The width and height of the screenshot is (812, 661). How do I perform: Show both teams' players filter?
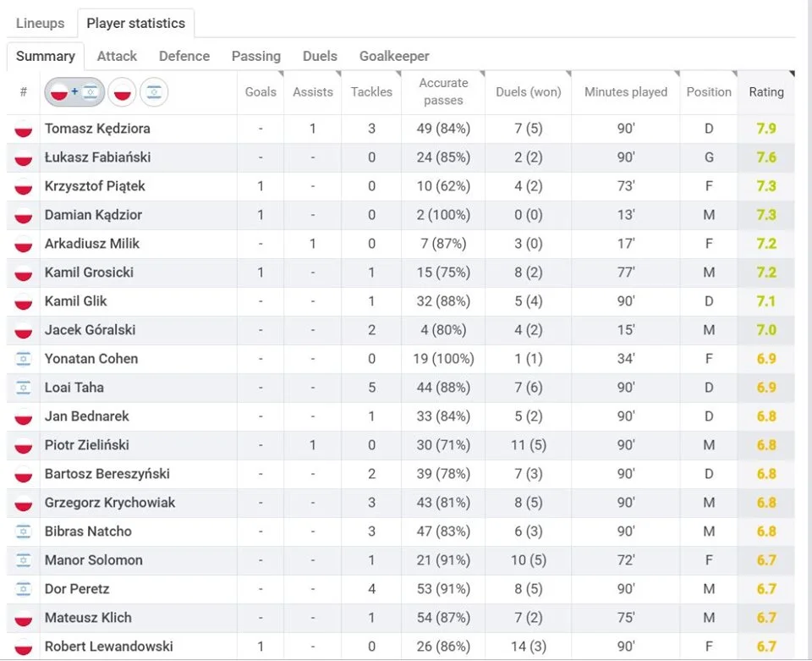[x=74, y=92]
